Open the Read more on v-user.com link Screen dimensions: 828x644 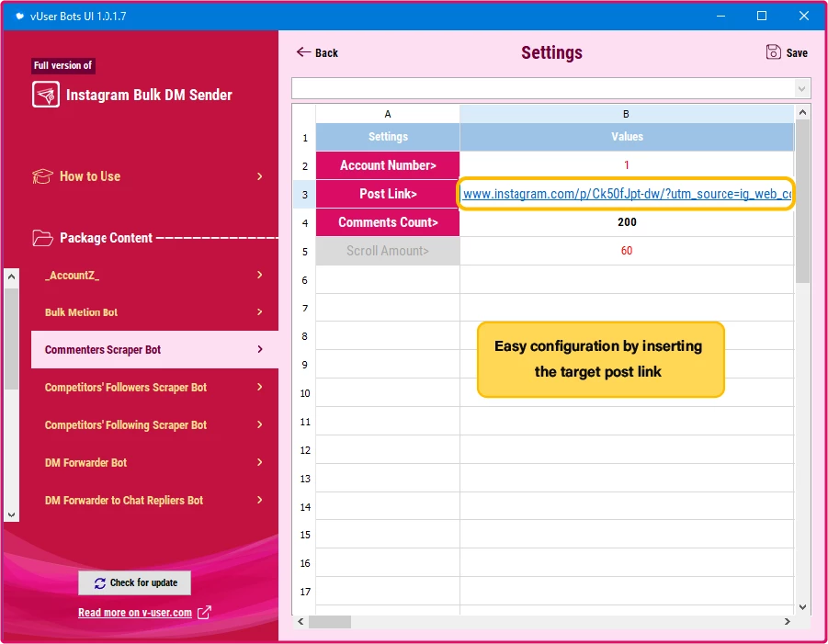(135, 613)
